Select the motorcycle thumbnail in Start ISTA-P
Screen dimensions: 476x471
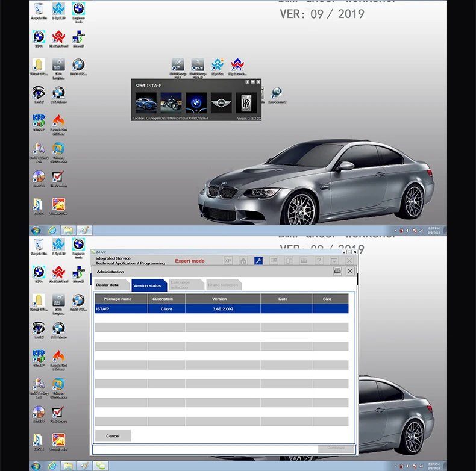[171, 102]
